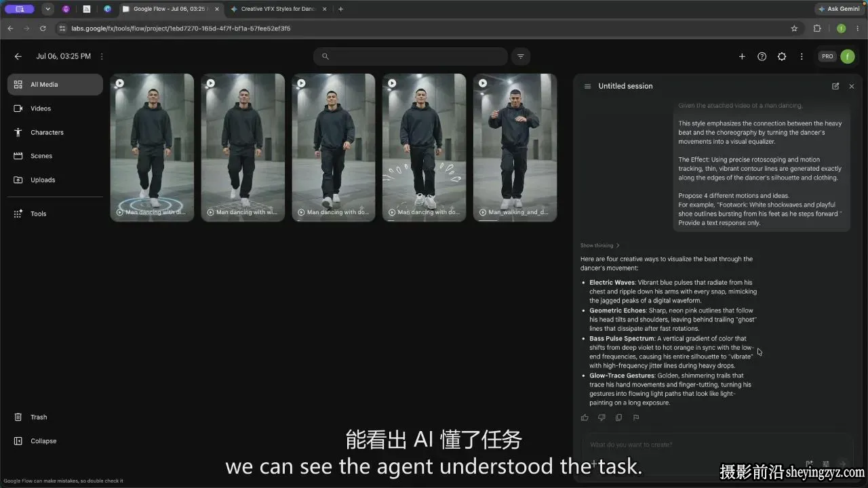Click the project title 'Jul 06, 03:25 PM'
Image resolution: width=868 pixels, height=488 pixels.
tap(63, 56)
